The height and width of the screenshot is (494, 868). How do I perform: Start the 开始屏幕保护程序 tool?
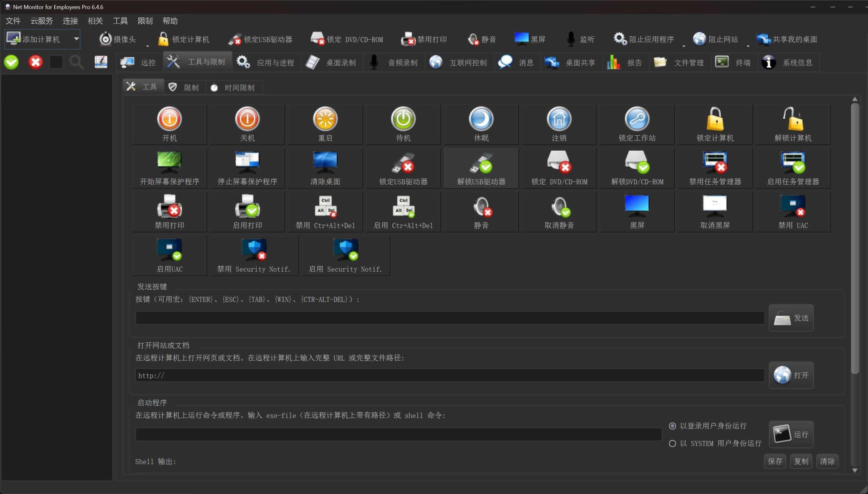coord(170,168)
